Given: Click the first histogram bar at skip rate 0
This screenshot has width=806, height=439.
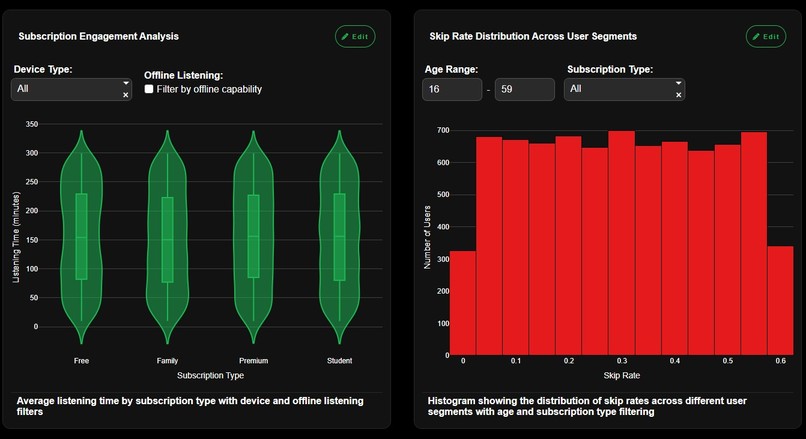Looking at the screenshot, I should [463, 303].
